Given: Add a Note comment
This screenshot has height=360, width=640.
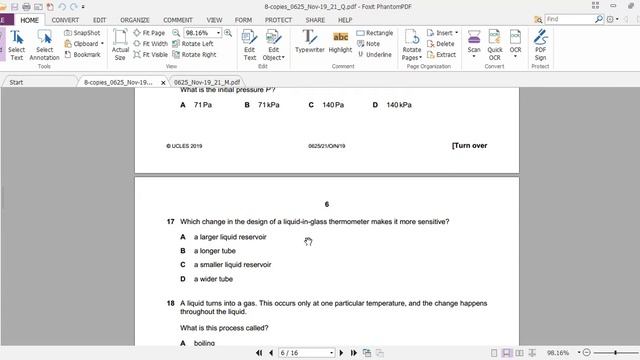Looking at the screenshot, I should (369, 43).
